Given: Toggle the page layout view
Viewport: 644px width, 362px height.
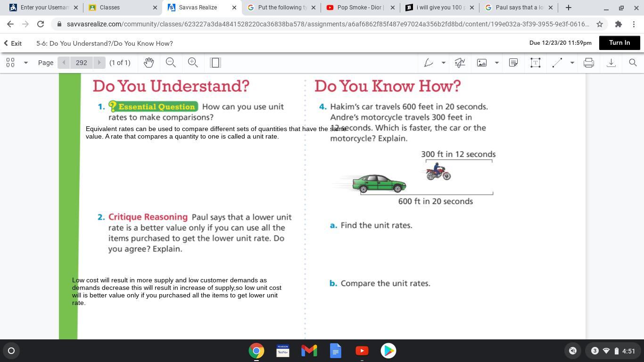Looking at the screenshot, I should pyautogui.click(x=215, y=63).
